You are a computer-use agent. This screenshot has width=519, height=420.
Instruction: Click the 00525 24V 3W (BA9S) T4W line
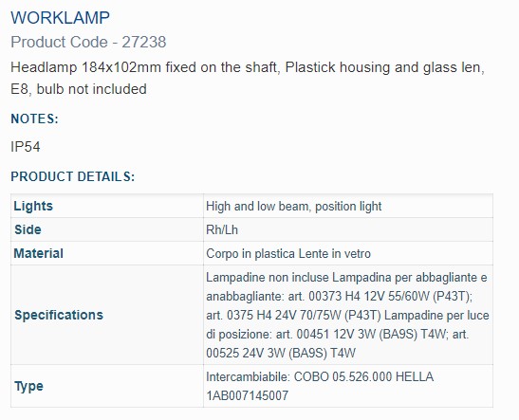coord(281,354)
